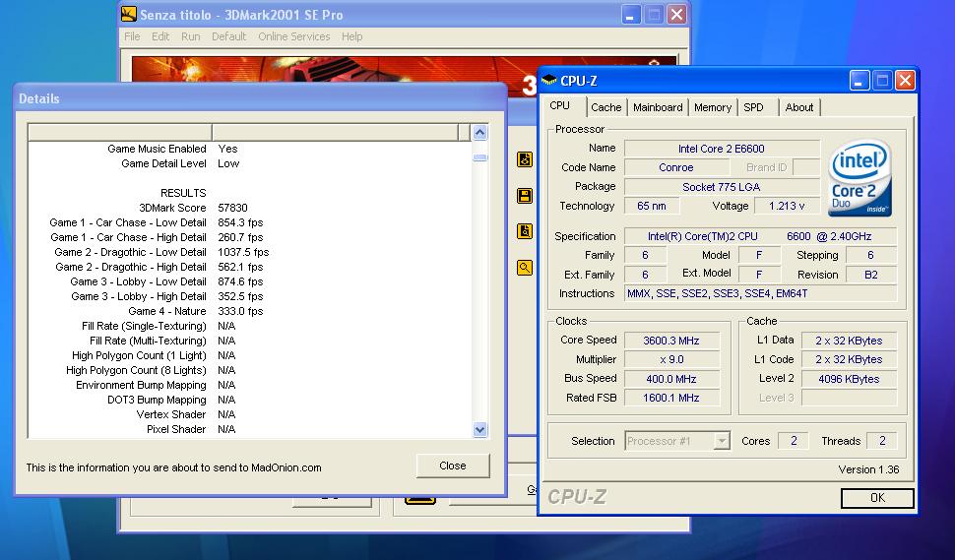The width and height of the screenshot is (955, 560).
Task: Open the Edit menu in 3DMark2001
Action: click(160, 36)
